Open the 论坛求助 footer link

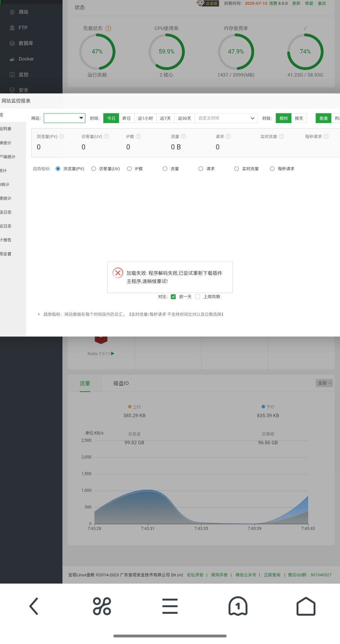[x=195, y=575]
